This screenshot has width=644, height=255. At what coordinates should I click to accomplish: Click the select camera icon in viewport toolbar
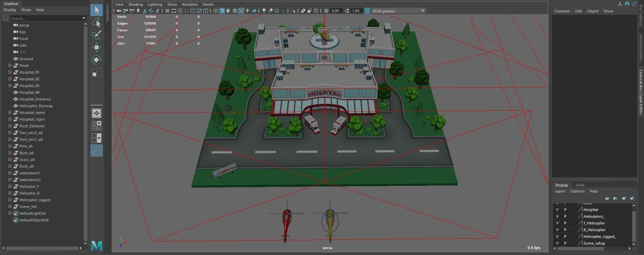pos(119,11)
